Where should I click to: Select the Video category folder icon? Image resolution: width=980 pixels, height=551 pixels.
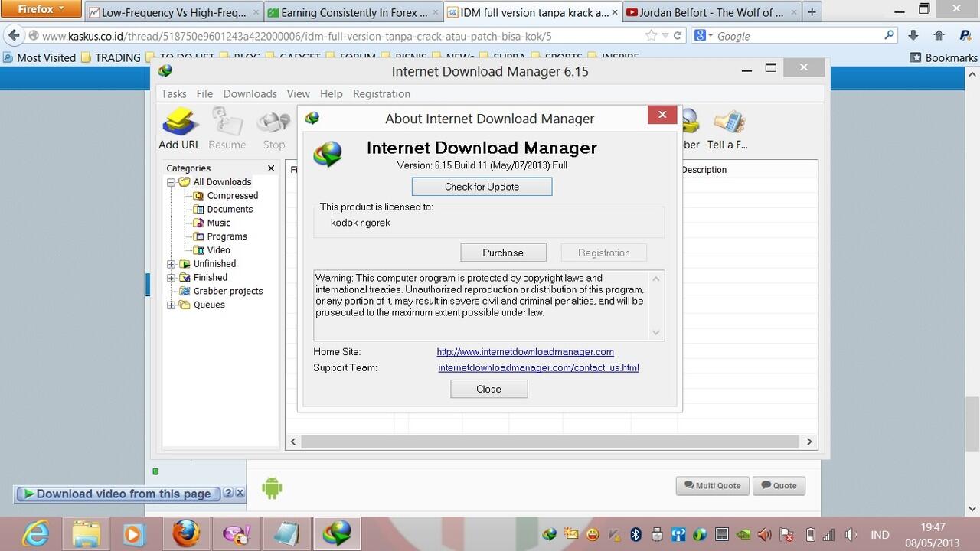198,250
